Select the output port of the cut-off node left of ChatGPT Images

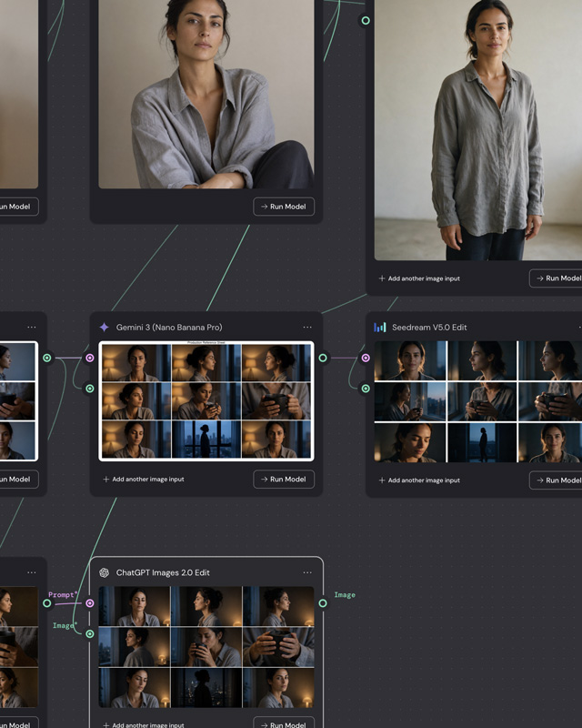(x=47, y=603)
